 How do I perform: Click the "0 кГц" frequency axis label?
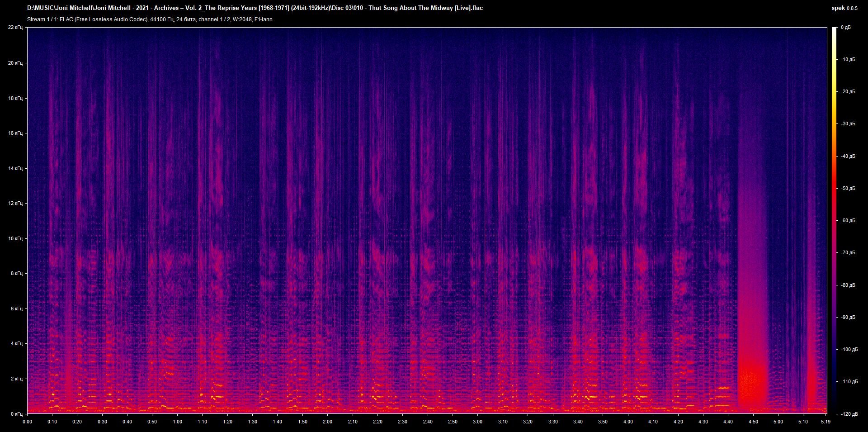click(x=17, y=413)
